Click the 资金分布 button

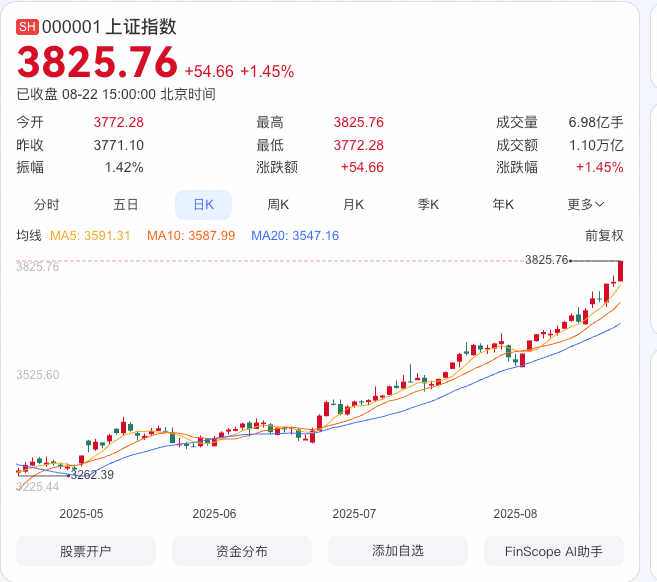(x=242, y=551)
